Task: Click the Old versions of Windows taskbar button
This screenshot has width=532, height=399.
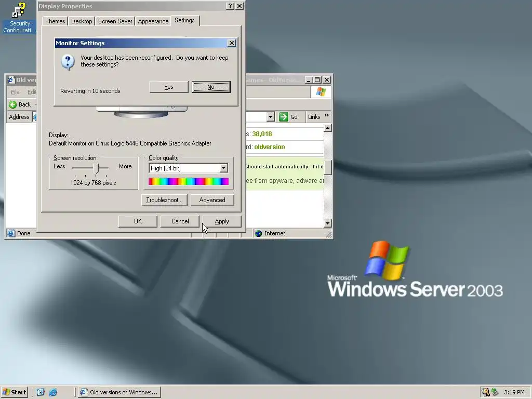Action: [119, 392]
